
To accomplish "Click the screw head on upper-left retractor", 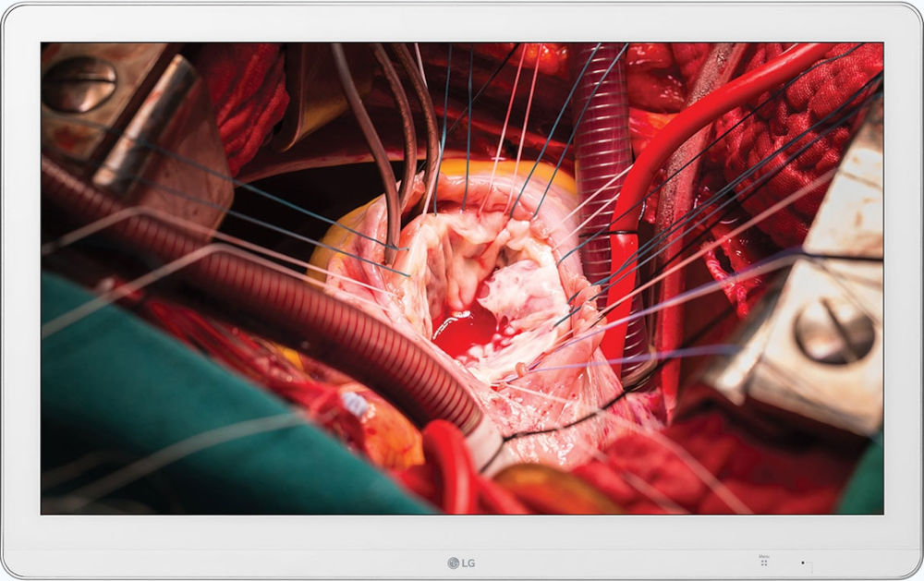I will (79, 85).
